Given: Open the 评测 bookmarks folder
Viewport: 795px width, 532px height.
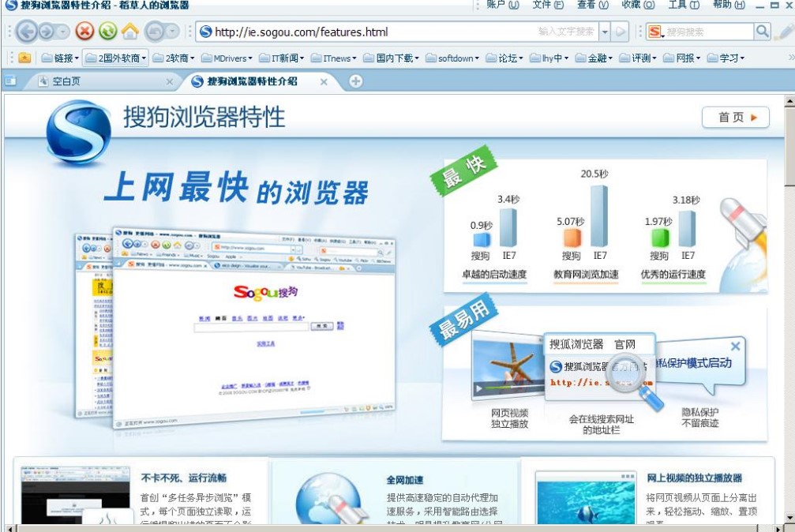Looking at the screenshot, I should pos(638,58).
